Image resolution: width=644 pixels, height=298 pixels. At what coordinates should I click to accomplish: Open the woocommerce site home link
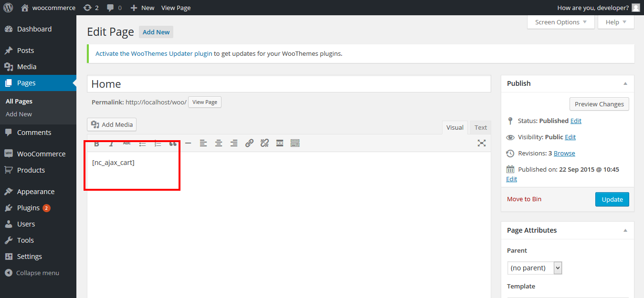click(x=48, y=8)
